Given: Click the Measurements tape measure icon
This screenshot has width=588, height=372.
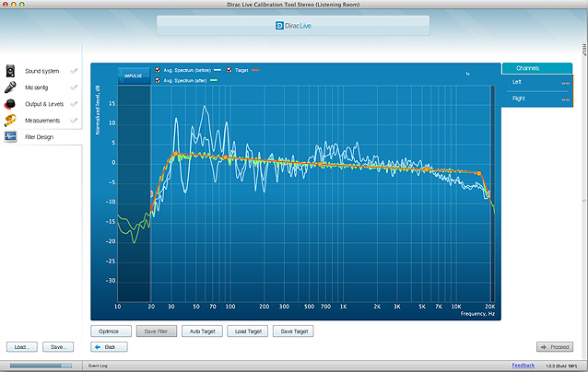Looking at the screenshot, I should click(10, 121).
